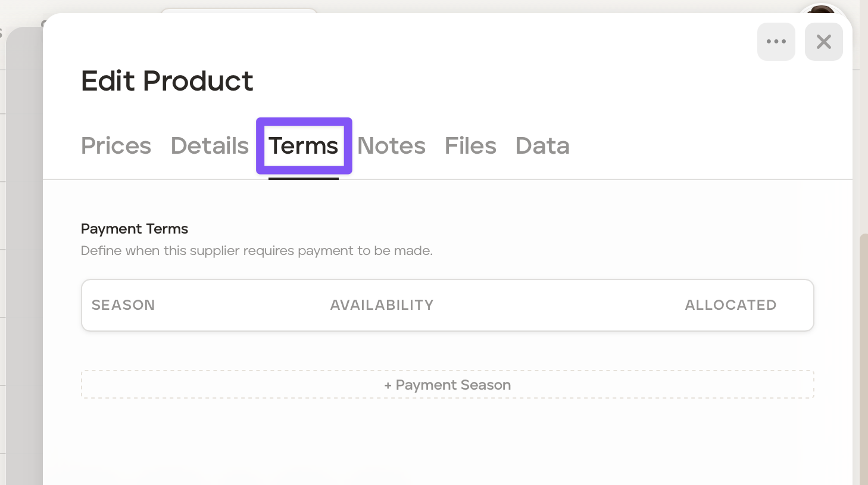The image size is (868, 485).
Task: Click the user avatar behind the dialog
Action: coord(822,10)
